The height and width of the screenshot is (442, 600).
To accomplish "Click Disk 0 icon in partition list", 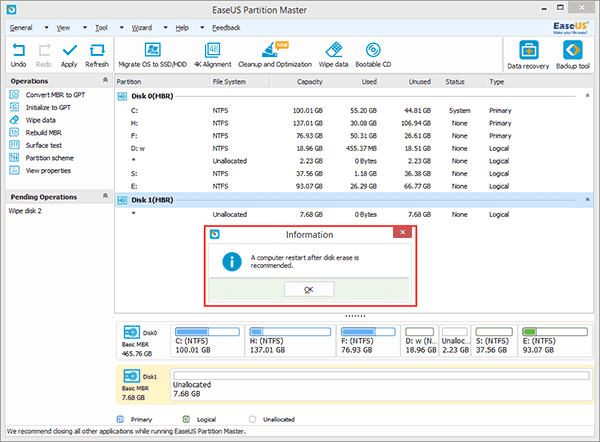I will (x=122, y=96).
